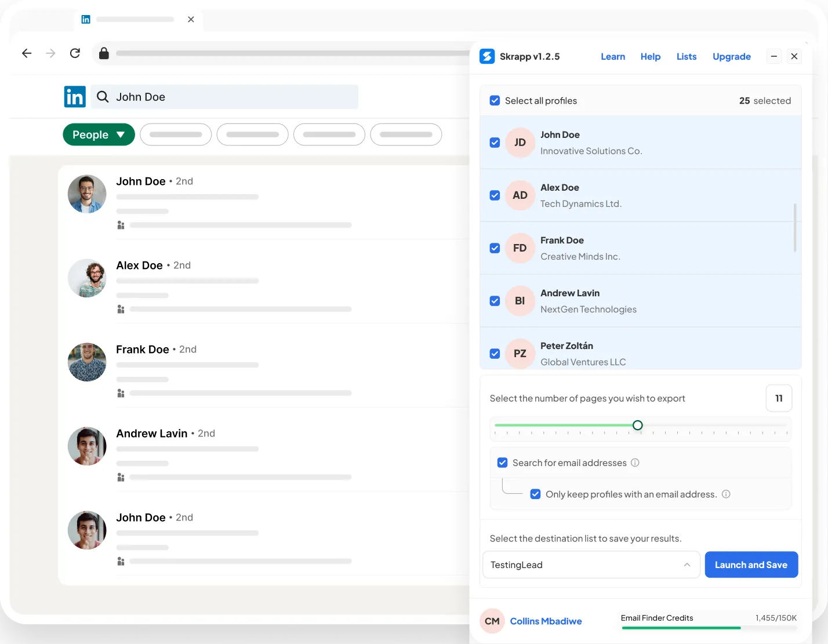The width and height of the screenshot is (828, 644).
Task: Toggle Search for email addresses checkbox
Action: click(503, 463)
